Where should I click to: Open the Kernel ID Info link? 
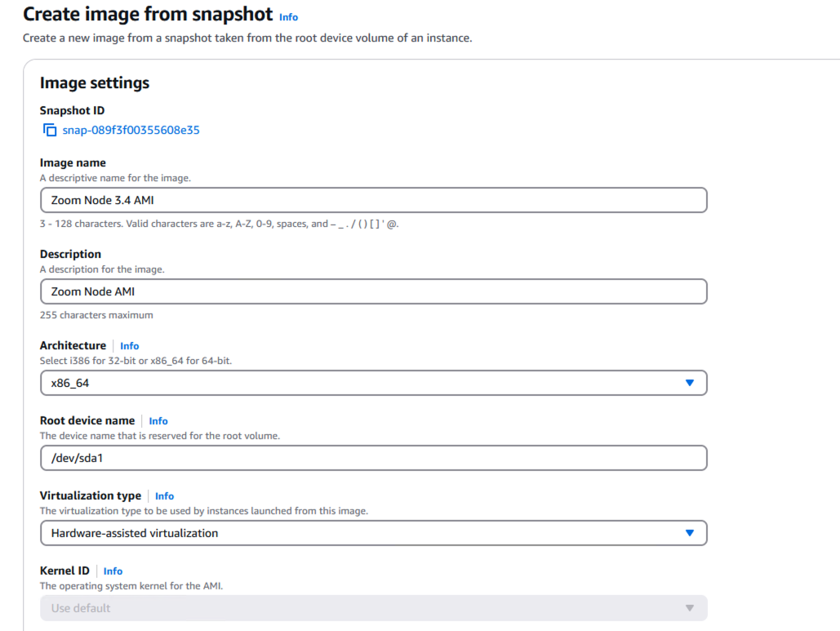tap(113, 571)
